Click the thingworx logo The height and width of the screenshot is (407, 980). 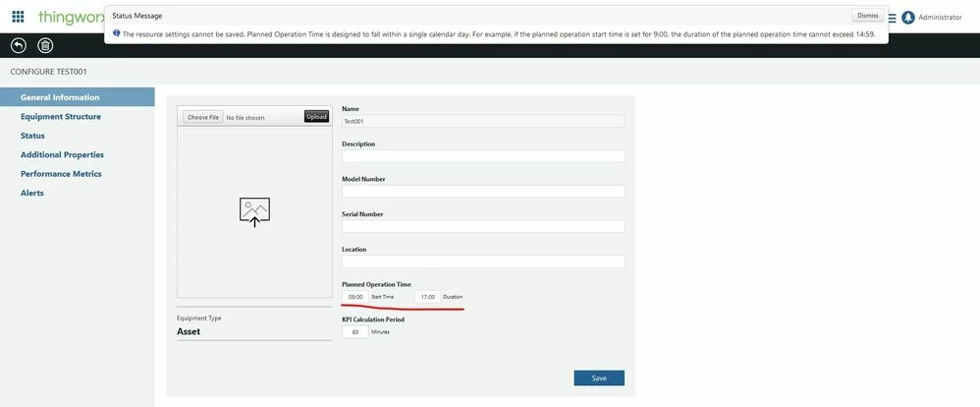point(70,17)
